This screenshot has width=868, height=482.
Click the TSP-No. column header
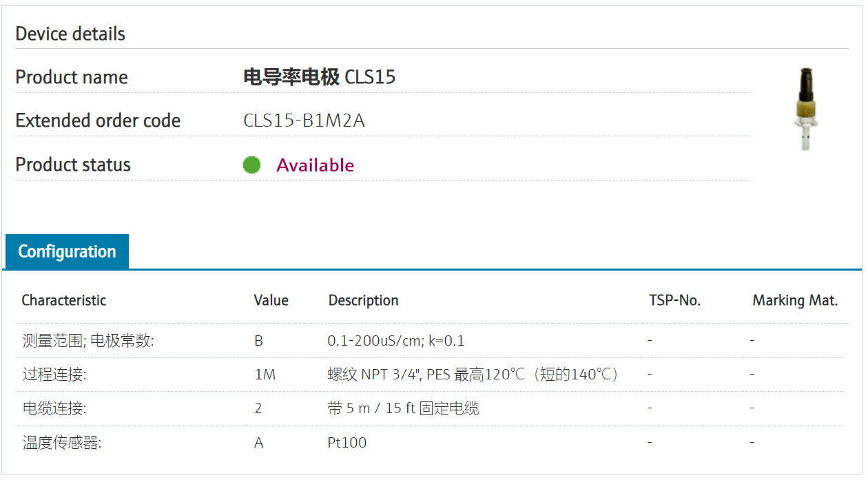click(674, 300)
